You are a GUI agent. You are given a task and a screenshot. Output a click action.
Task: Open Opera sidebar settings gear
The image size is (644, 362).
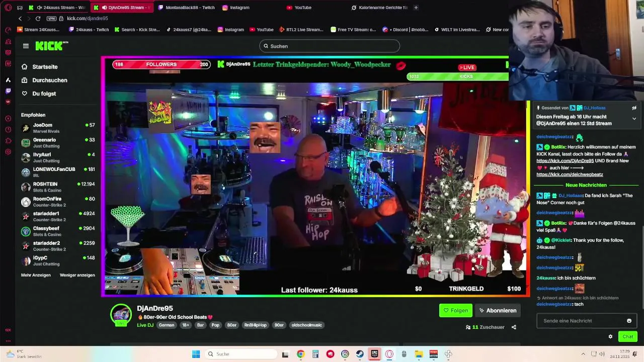[x=8, y=152]
